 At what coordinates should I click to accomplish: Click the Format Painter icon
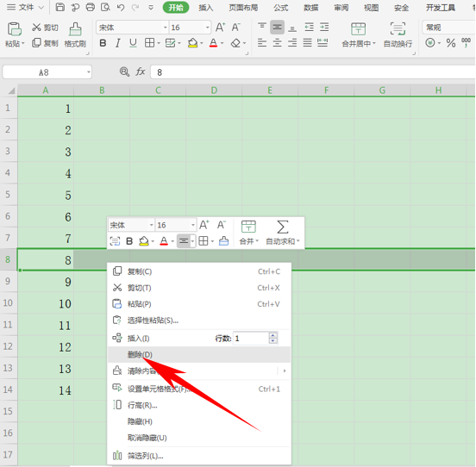click(x=75, y=29)
